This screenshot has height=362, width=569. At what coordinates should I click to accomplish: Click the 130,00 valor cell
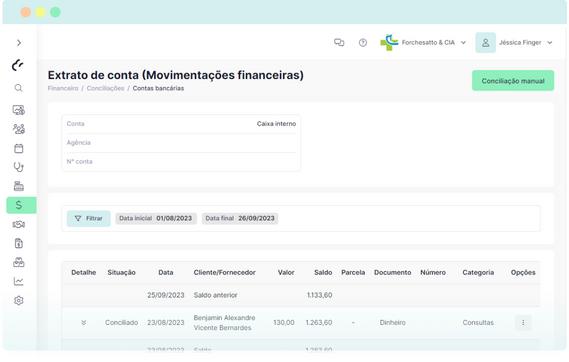coord(284,322)
